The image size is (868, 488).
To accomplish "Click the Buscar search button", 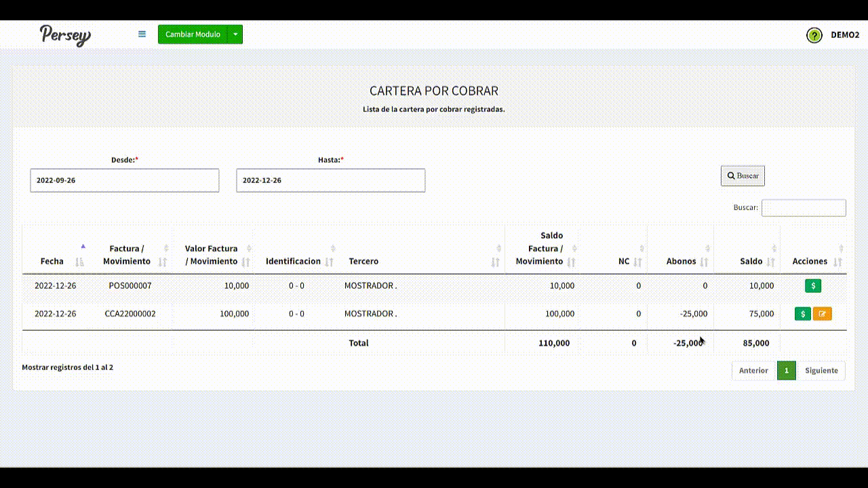I will [x=743, y=176].
